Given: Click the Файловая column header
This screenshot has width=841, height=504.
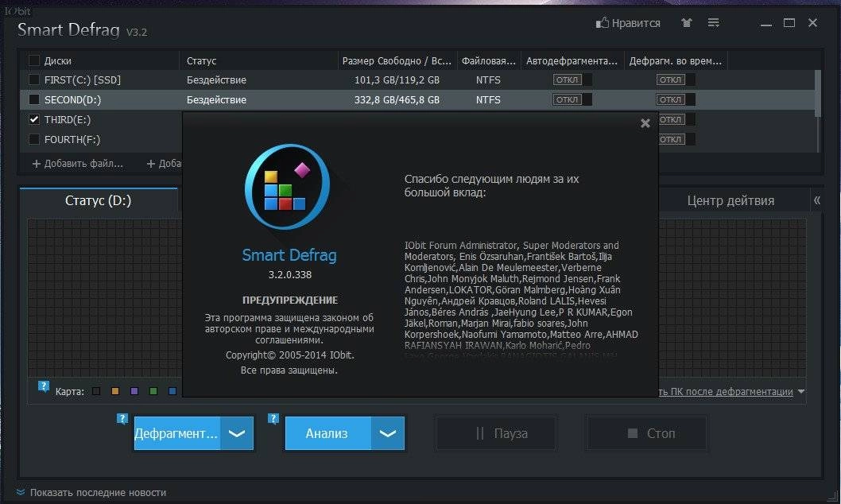Looking at the screenshot, I should coord(488,60).
